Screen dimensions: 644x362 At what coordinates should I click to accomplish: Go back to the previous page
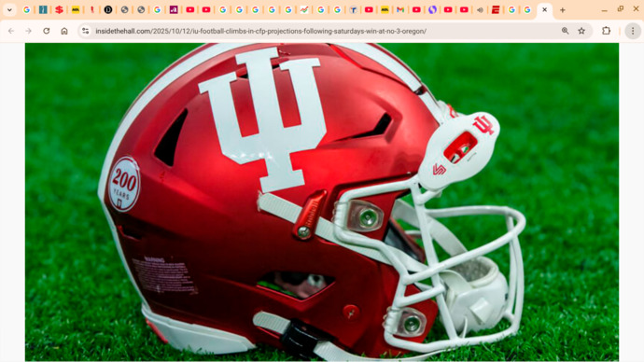[x=11, y=31]
